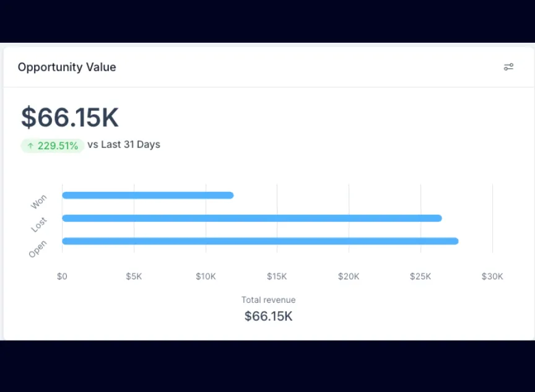This screenshot has height=392, width=535.
Task: Click the Total revenue caption
Action: point(268,300)
